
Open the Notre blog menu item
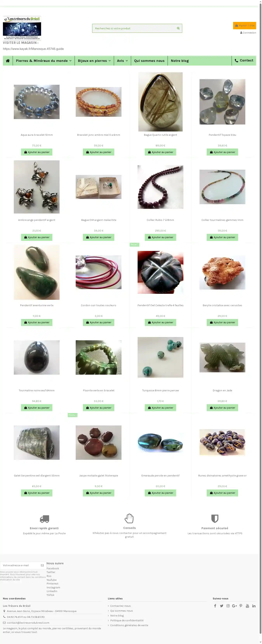click(180, 61)
